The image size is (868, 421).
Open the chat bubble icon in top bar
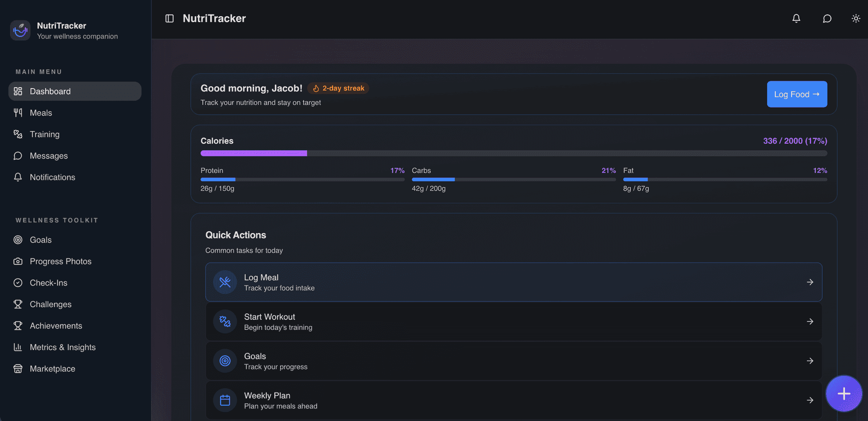827,19
